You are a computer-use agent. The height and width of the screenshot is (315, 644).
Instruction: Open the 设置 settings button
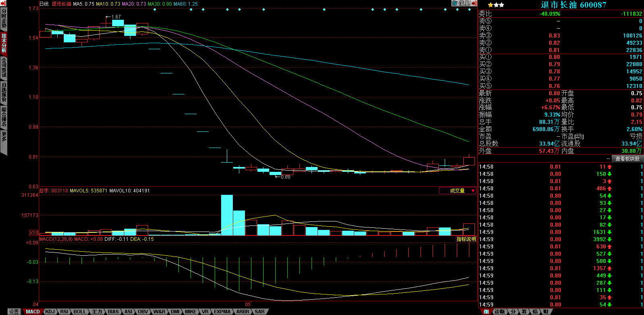tap(15, 312)
